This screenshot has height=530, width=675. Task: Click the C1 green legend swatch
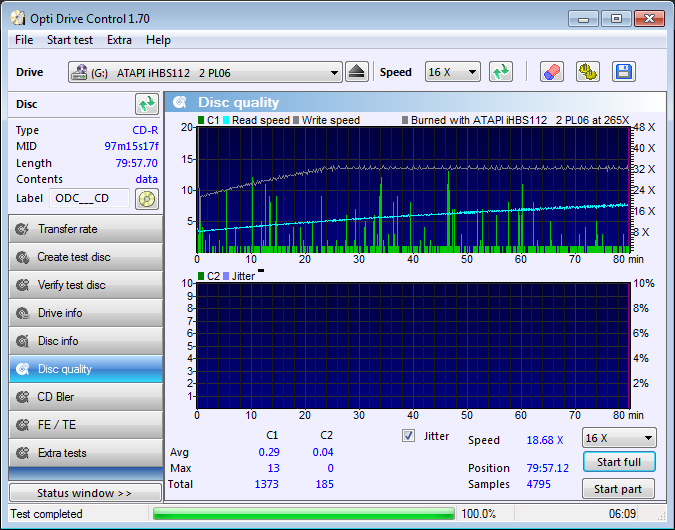(201, 120)
